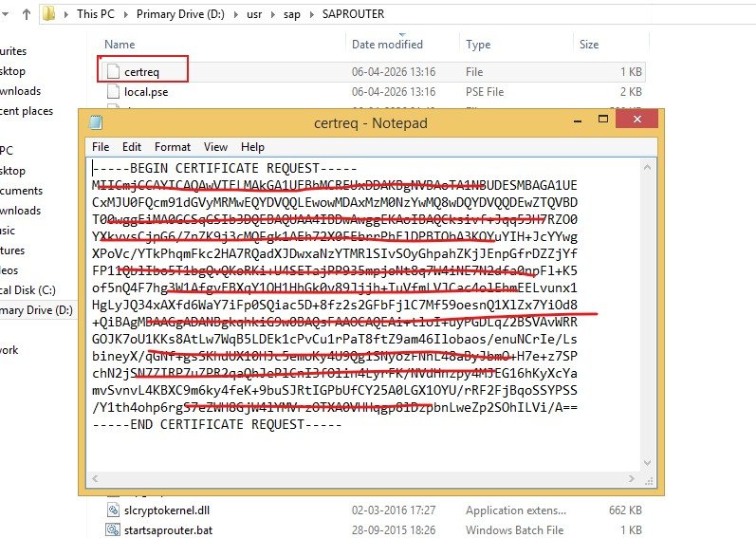
Task: Select the local.pse file name
Action: pyautogui.click(x=146, y=92)
